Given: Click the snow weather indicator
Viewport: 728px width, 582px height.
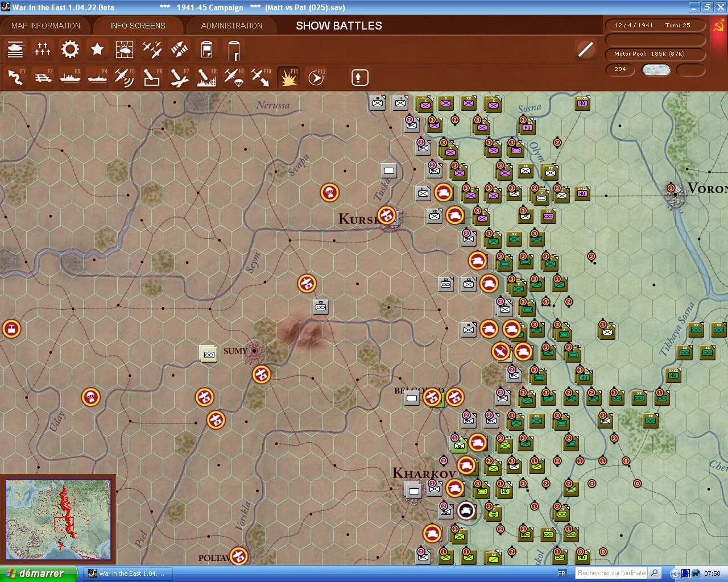Looking at the screenshot, I should [656, 69].
